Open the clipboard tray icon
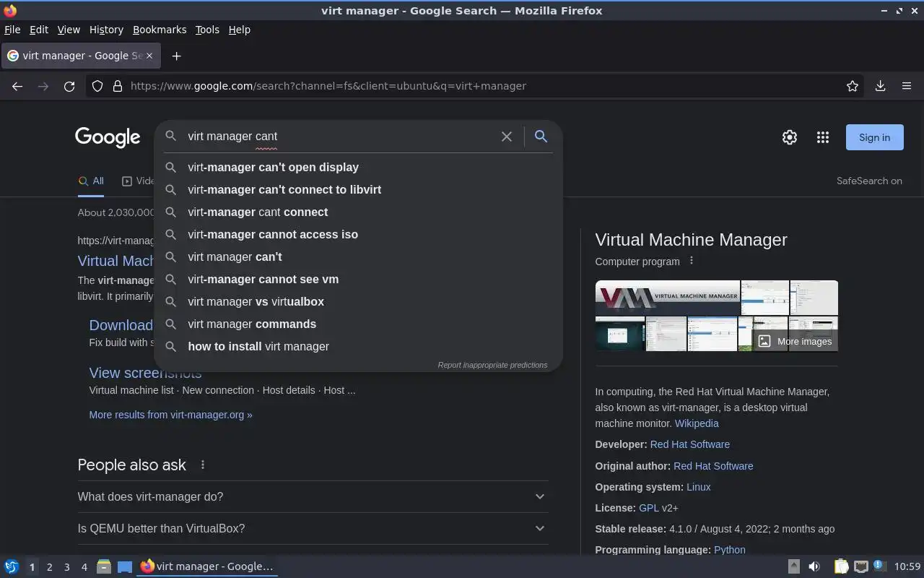924x578 pixels. tap(841, 566)
